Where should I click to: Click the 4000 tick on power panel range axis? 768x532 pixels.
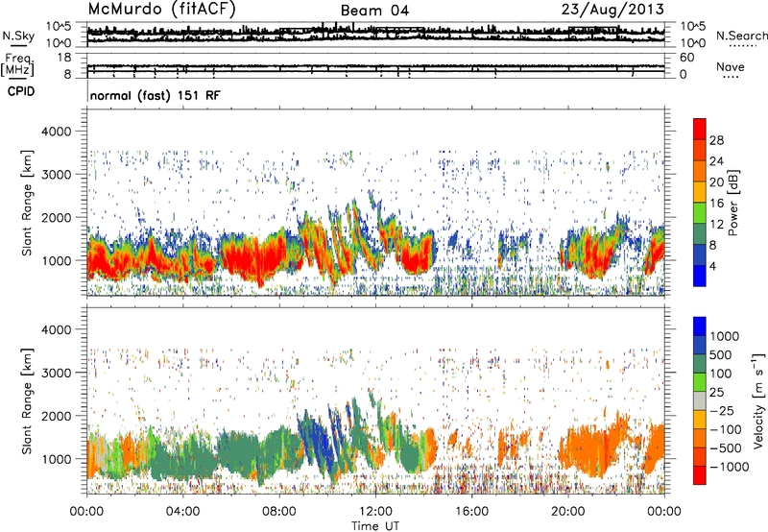click(x=57, y=132)
